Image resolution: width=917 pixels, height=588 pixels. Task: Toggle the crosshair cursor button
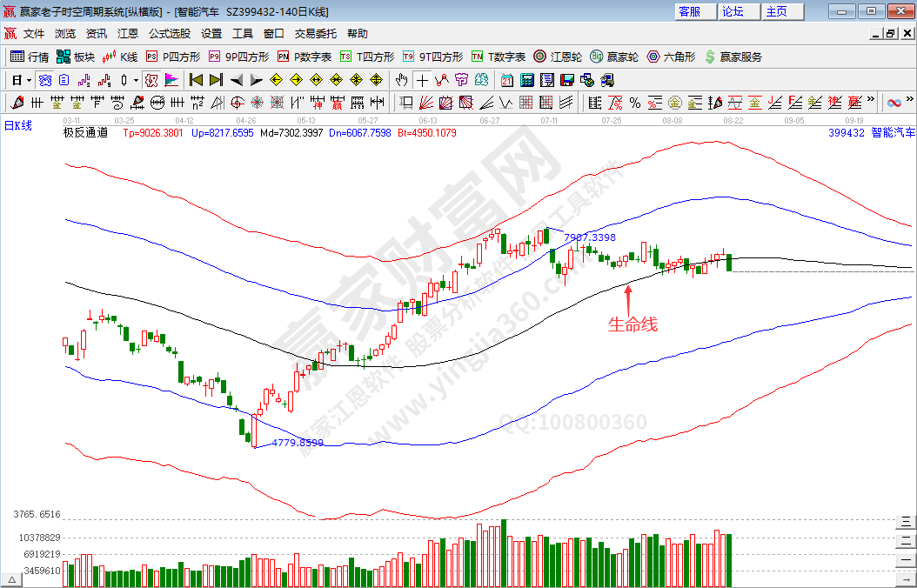422,80
